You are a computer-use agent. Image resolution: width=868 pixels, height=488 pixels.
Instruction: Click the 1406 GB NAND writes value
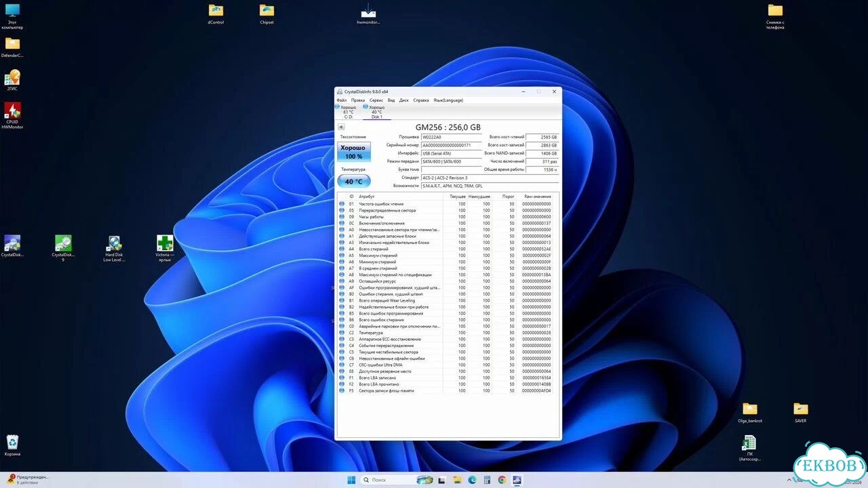click(x=541, y=153)
